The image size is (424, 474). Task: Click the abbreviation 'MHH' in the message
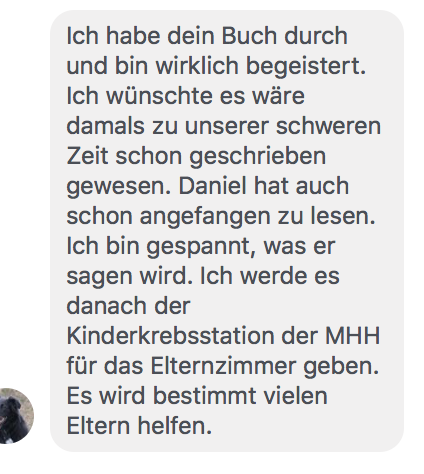(352, 336)
